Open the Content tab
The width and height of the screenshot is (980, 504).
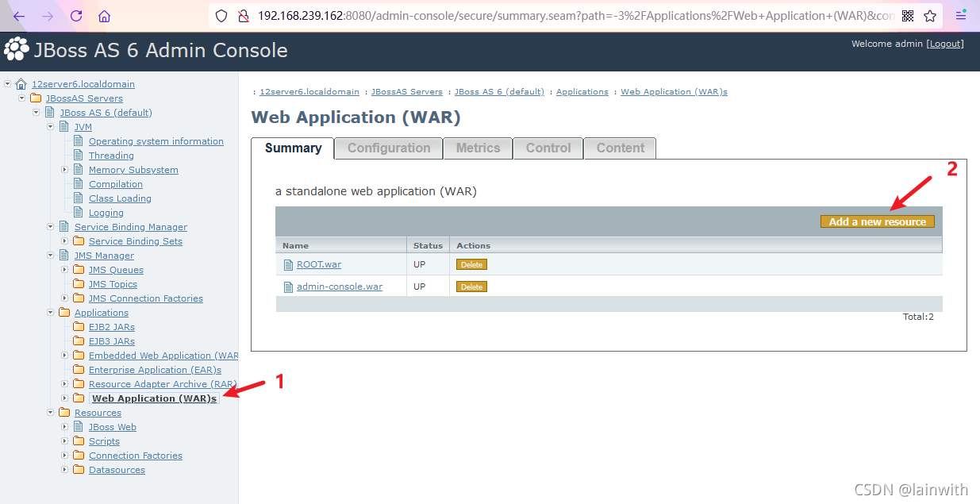621,148
